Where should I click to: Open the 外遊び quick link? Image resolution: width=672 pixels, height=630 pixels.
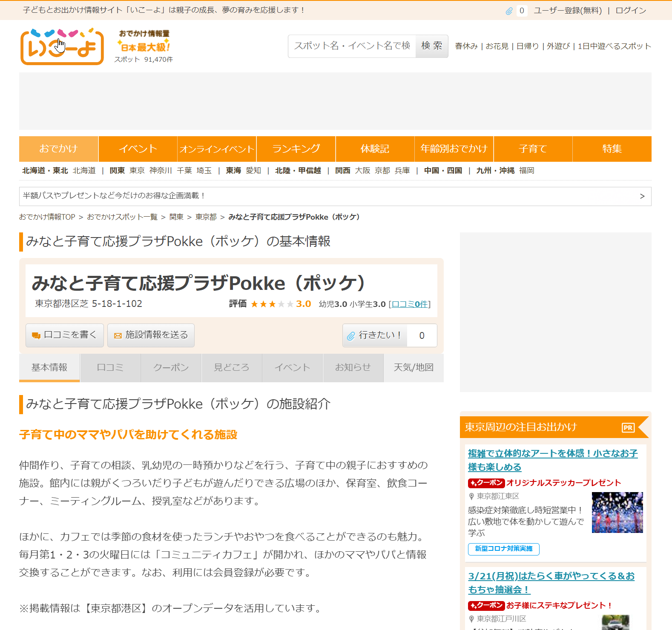(558, 46)
